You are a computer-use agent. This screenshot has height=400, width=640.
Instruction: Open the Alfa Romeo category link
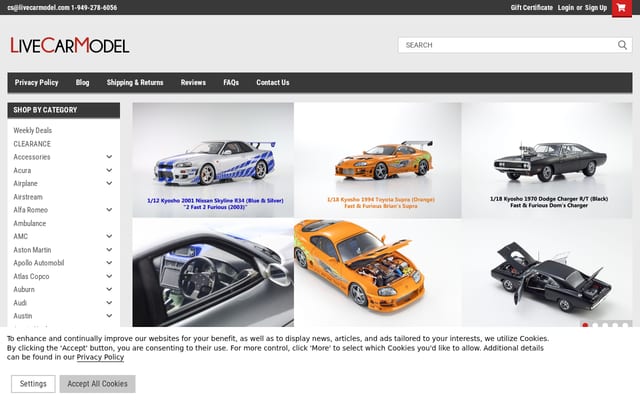(31, 210)
